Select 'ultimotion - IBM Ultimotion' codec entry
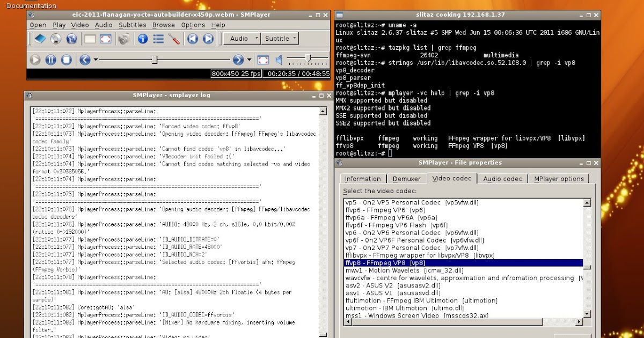644x338 pixels. tap(463, 308)
